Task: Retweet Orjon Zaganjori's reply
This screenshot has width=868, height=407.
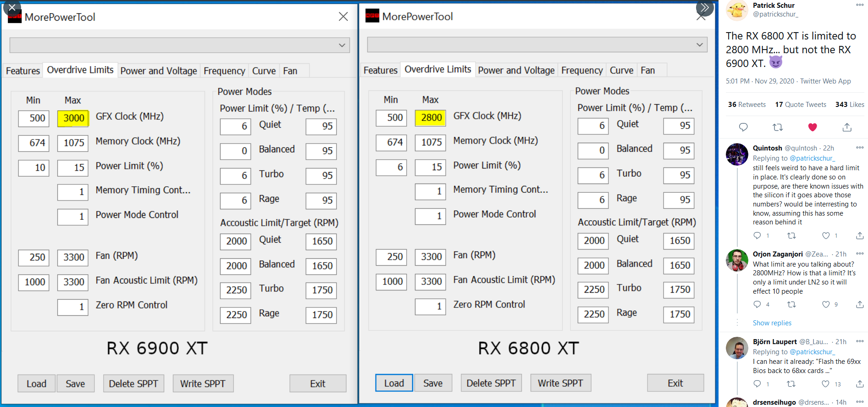Action: pos(791,304)
